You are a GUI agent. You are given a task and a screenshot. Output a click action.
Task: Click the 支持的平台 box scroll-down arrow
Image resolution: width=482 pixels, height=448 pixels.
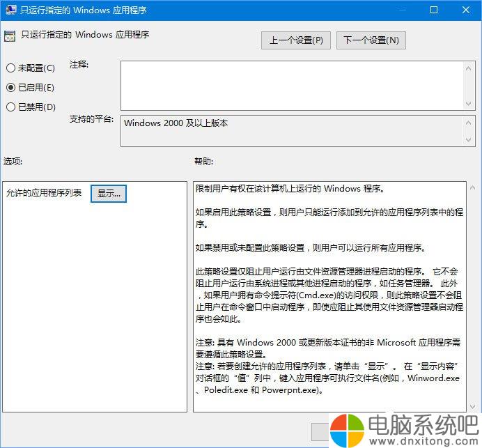pyautogui.click(x=469, y=139)
